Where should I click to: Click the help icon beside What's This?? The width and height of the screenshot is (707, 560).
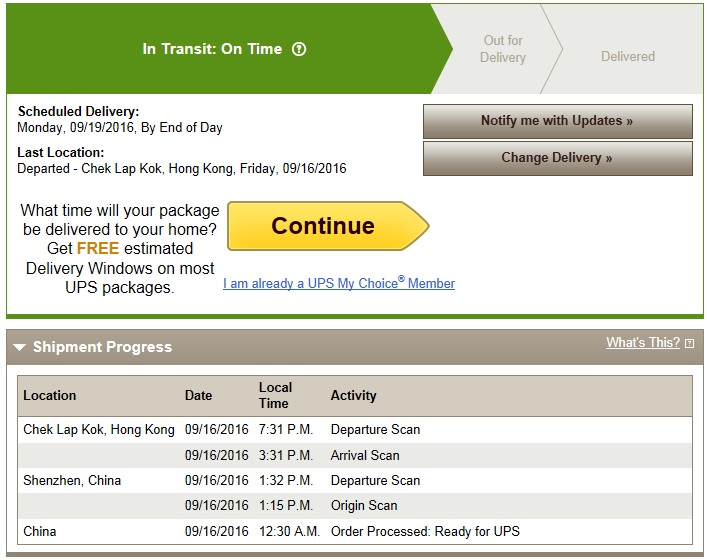[689, 344]
